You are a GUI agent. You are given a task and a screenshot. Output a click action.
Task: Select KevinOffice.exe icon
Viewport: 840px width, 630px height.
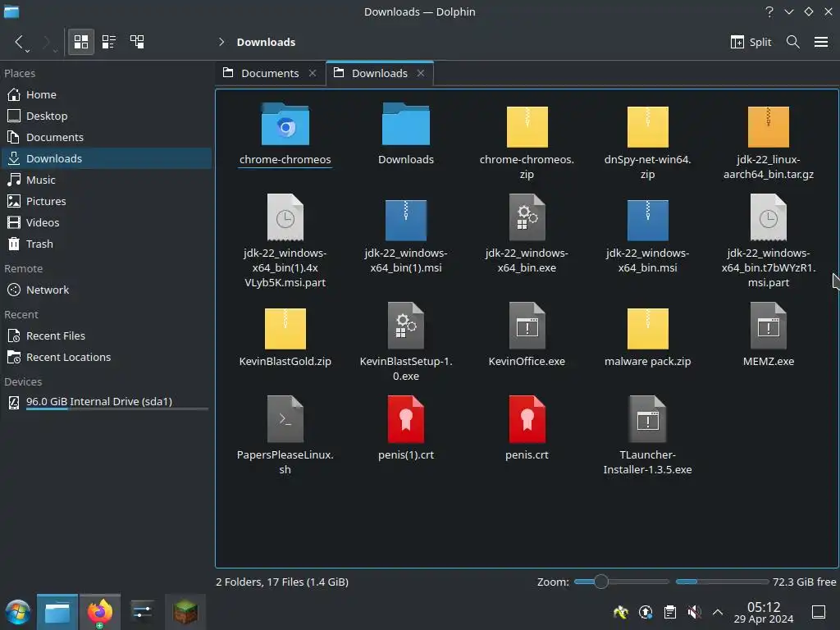527,326
